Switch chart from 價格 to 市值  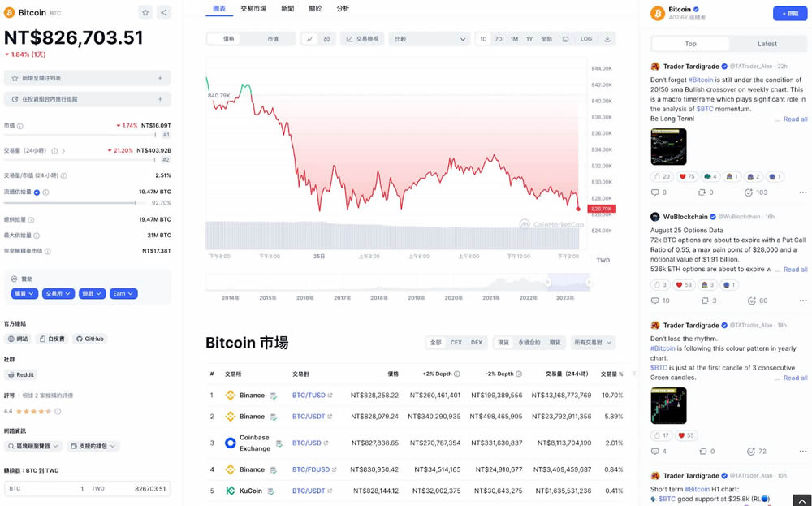click(x=273, y=39)
